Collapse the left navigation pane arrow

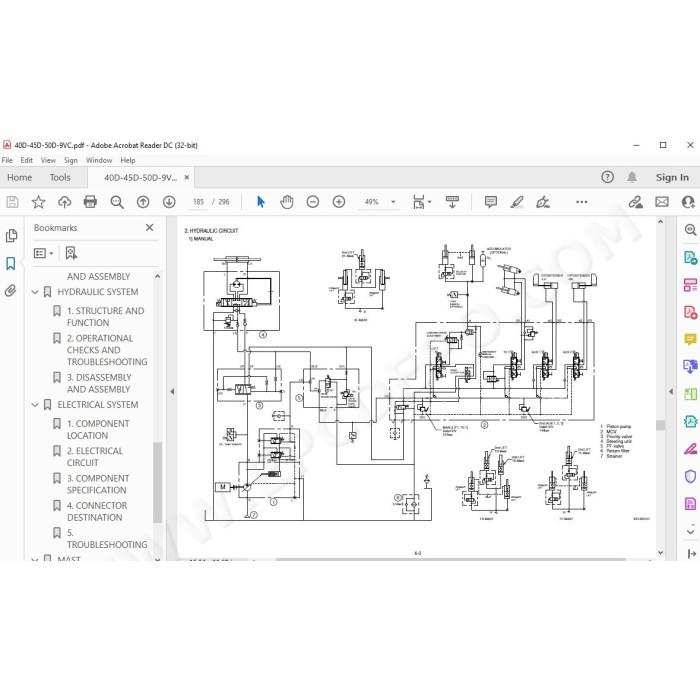point(172,392)
